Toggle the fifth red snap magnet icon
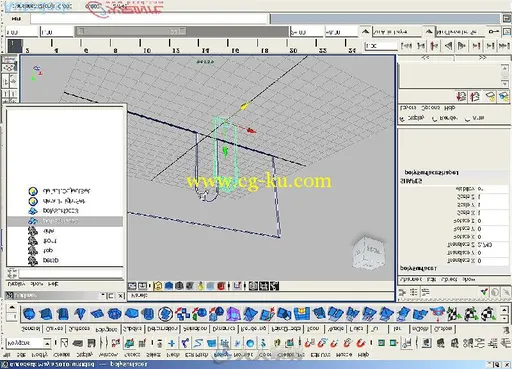The height and width of the screenshot is (369, 512). [360, 343]
